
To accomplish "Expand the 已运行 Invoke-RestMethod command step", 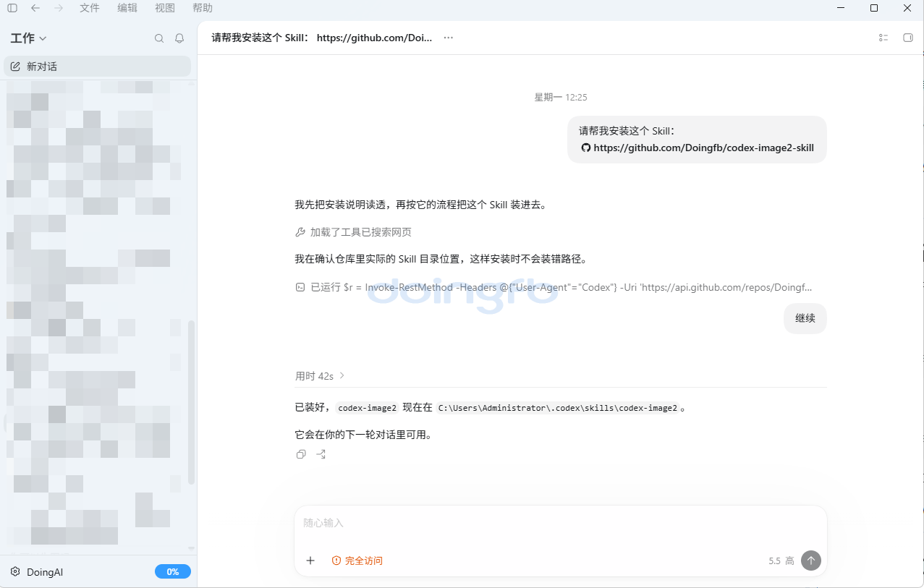I will 554,287.
